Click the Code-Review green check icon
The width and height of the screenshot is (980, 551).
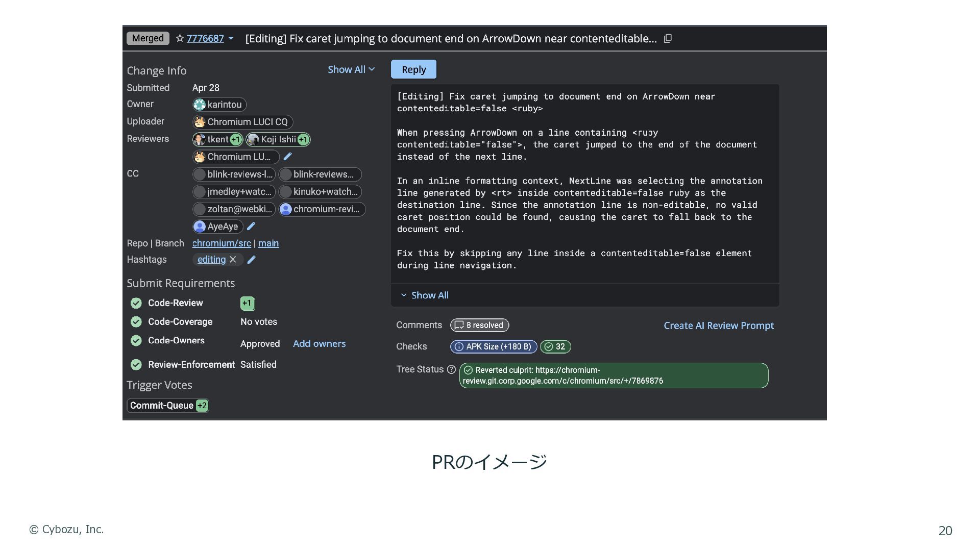pyautogui.click(x=136, y=303)
